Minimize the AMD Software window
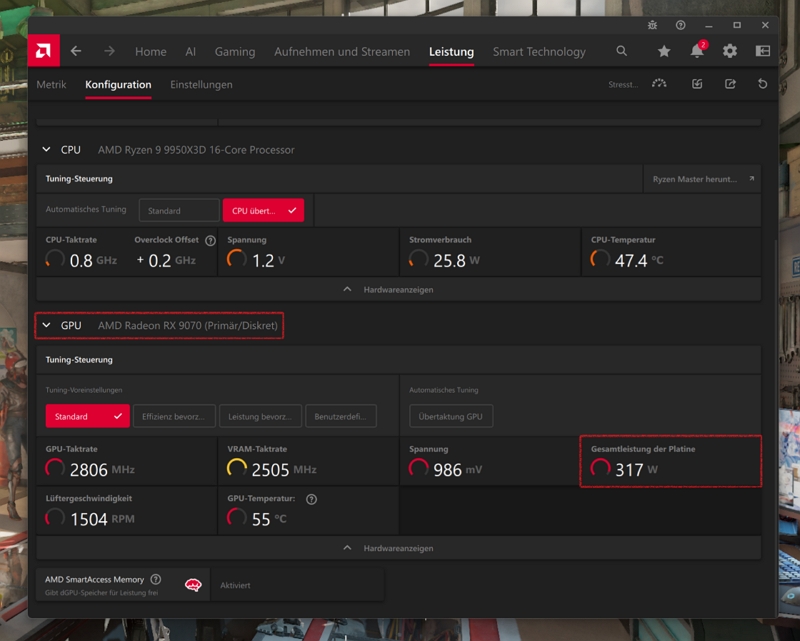The image size is (800, 641). tap(709, 25)
